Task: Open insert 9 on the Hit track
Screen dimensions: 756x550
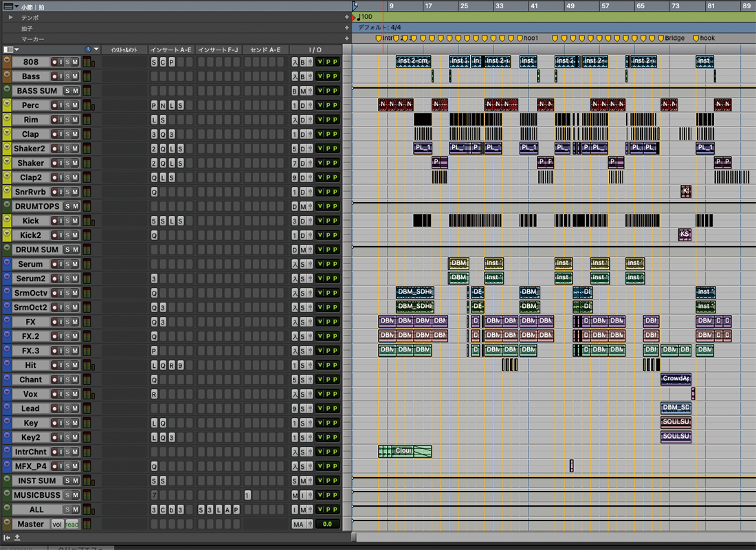Action: point(180,365)
